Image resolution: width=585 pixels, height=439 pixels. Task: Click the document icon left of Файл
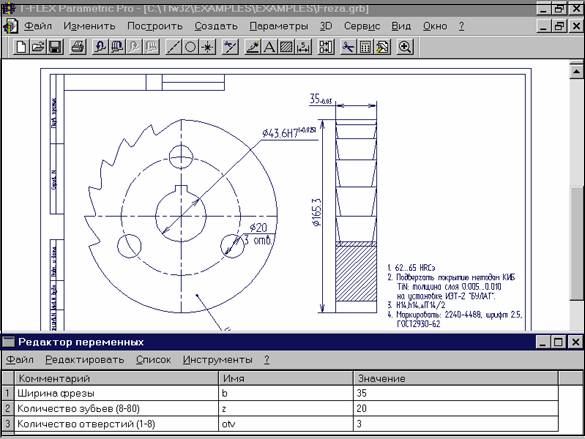[x=10, y=26]
